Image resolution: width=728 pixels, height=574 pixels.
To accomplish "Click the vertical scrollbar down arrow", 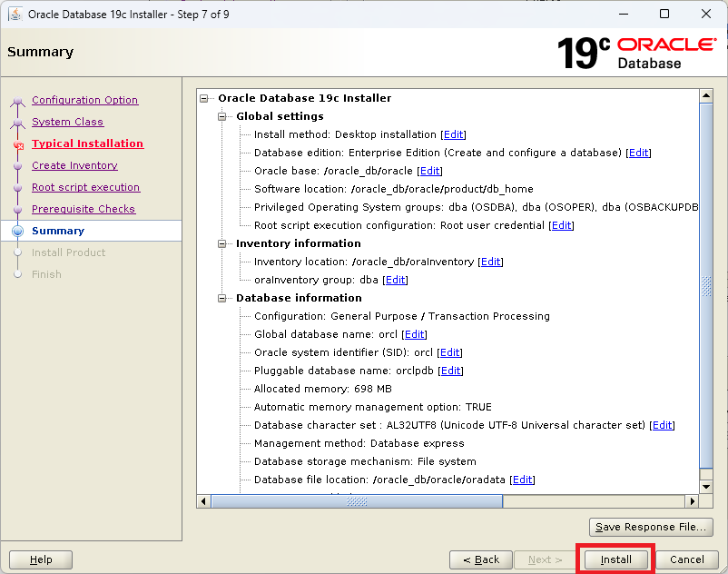I will point(706,487).
